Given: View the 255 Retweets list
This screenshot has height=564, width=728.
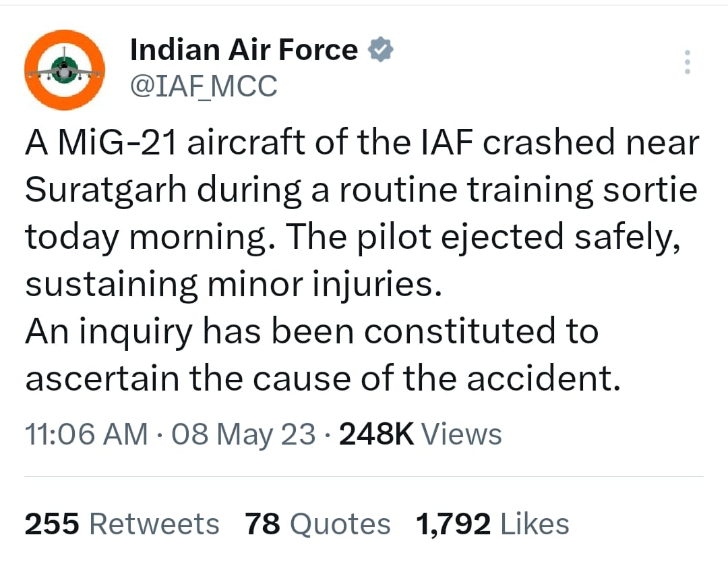Looking at the screenshot, I should [x=121, y=524].
